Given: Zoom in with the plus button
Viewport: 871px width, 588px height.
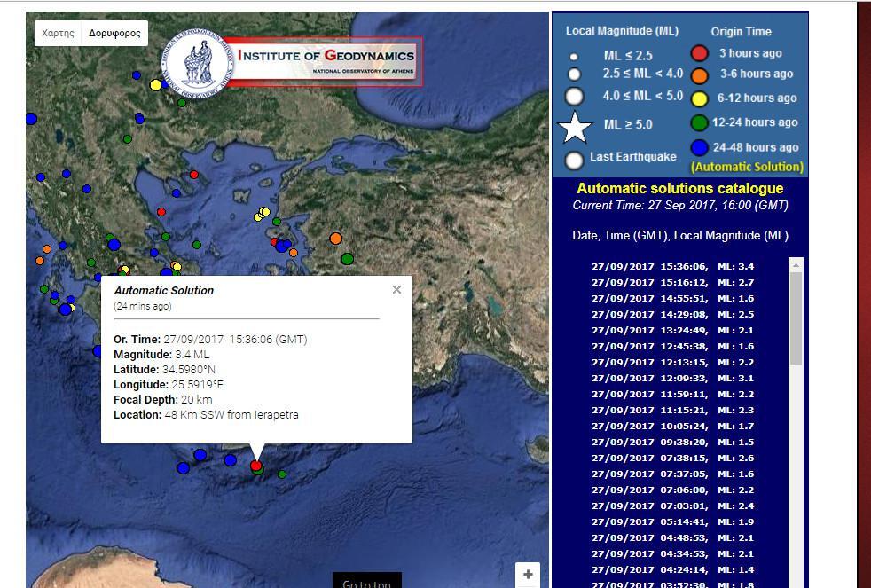Looking at the screenshot, I should (x=528, y=574).
